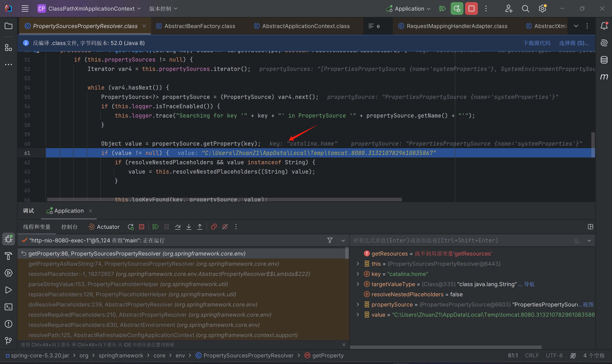Image resolution: width=612 pixels, height=364 pixels.
Task: Expand the propertySource variable node
Action: click(x=358, y=305)
